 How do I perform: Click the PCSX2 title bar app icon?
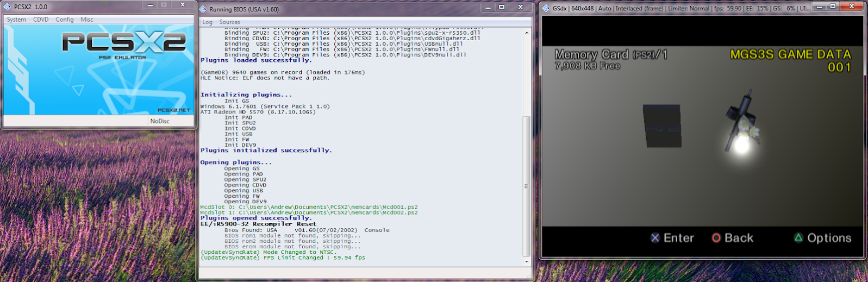(7, 7)
